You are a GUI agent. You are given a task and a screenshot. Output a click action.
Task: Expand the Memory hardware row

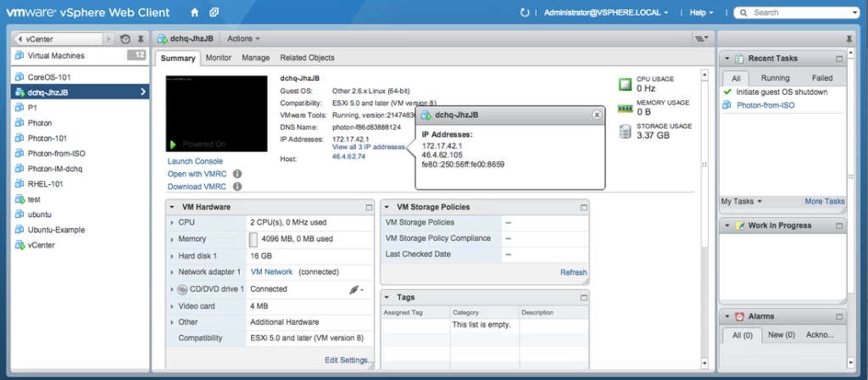click(172, 239)
